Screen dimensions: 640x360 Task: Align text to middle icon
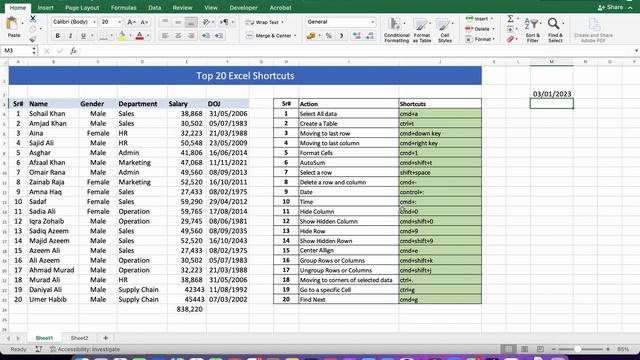click(178, 22)
